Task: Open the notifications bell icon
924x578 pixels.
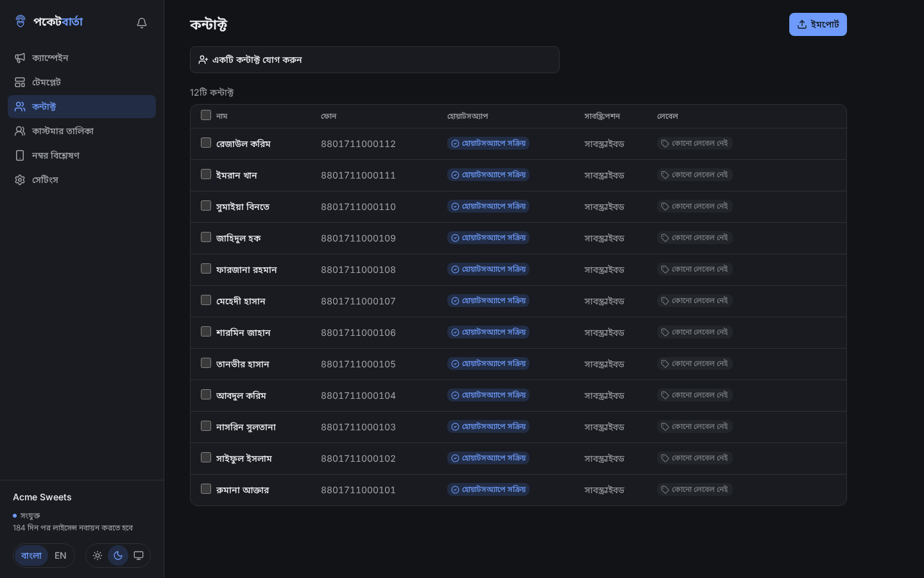Action: (x=142, y=23)
